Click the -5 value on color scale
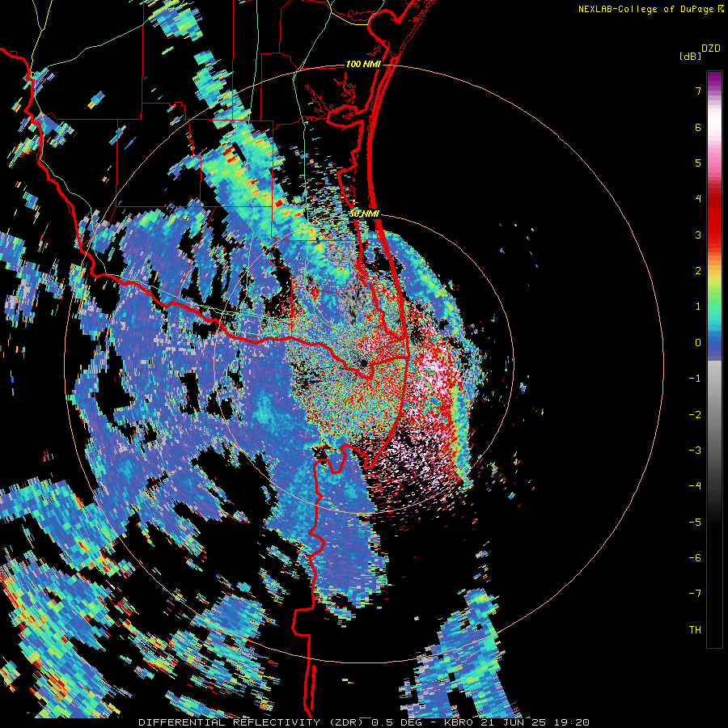The height and width of the screenshot is (728, 728). 695,522
